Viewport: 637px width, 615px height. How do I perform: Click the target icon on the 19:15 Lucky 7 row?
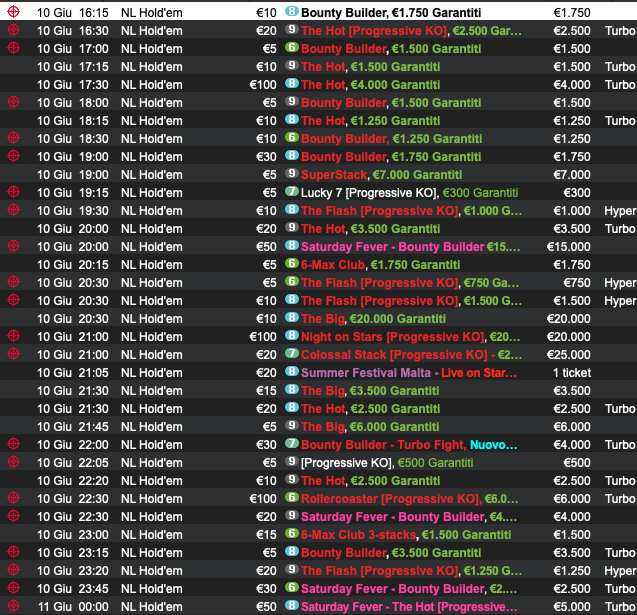tap(13, 192)
